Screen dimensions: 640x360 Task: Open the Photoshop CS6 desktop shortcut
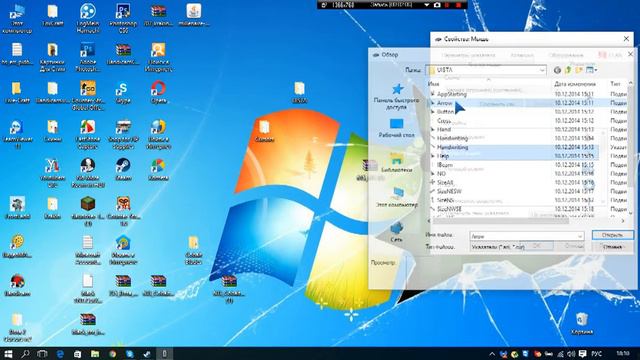[123, 19]
